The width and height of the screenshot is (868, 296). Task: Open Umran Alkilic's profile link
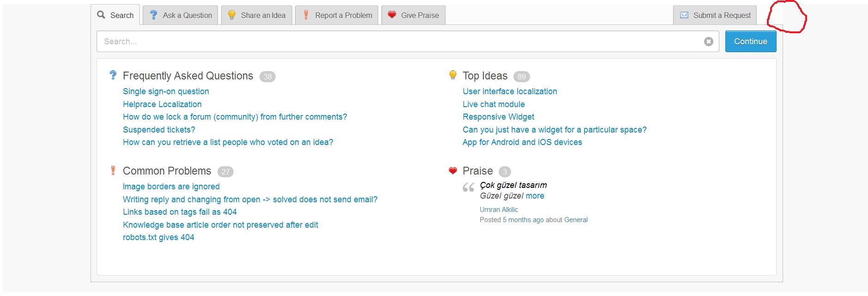pos(499,210)
